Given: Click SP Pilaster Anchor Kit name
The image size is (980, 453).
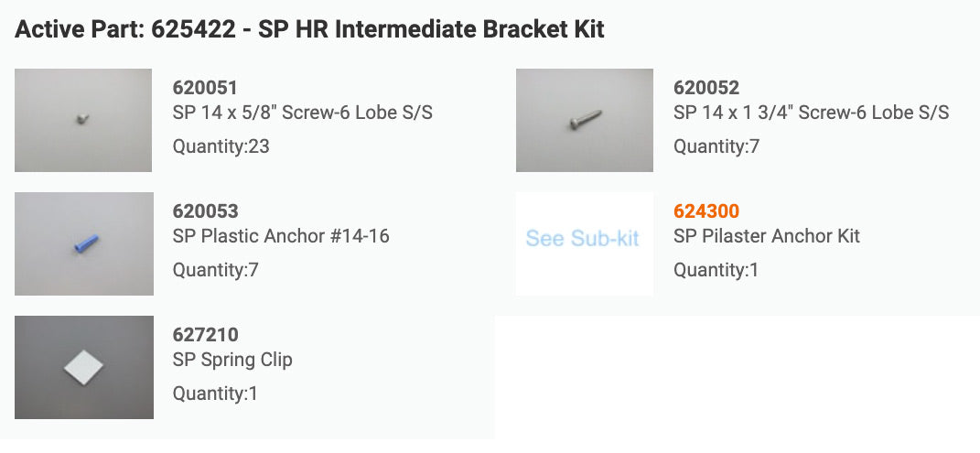Looking at the screenshot, I should [x=767, y=236].
